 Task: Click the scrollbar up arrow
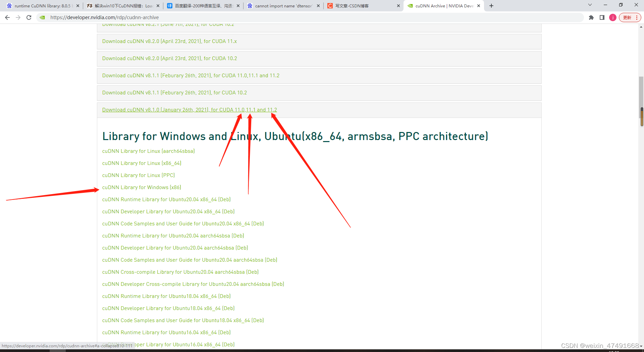pyautogui.click(x=641, y=27)
